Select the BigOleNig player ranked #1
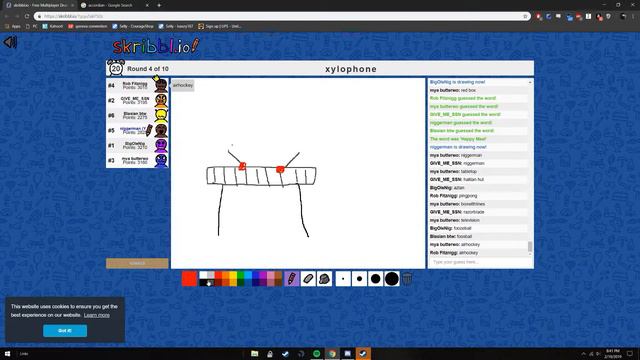This screenshot has height=360, width=640. (x=137, y=145)
